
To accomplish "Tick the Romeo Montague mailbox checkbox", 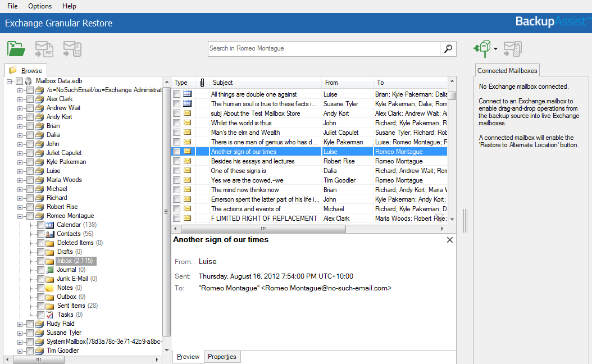I will [x=30, y=216].
